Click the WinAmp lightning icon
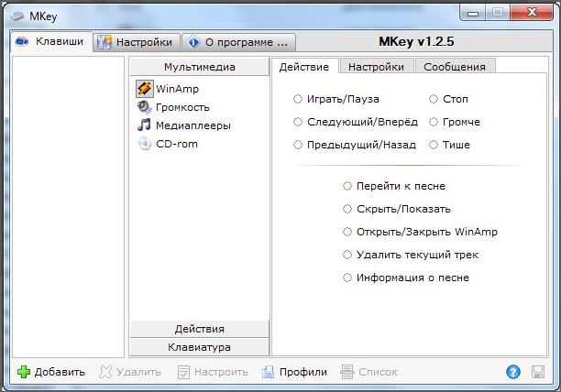The width and height of the screenshot is (561, 392). coord(145,89)
